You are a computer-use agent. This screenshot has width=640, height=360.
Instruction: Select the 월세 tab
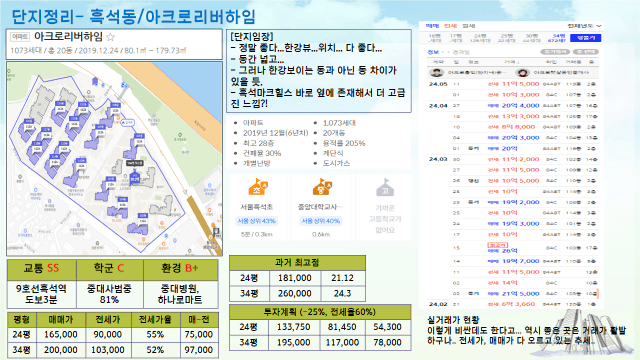[x=468, y=26]
